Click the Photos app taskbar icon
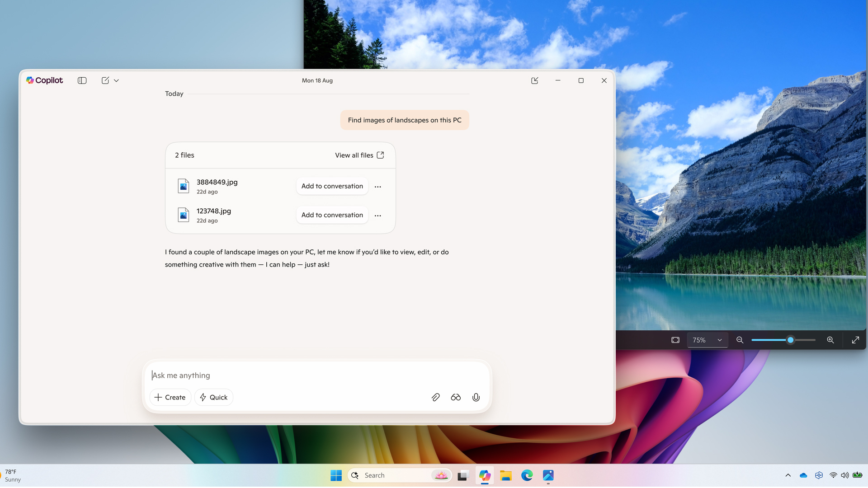Screen dimensions: 868x488 [548, 475]
